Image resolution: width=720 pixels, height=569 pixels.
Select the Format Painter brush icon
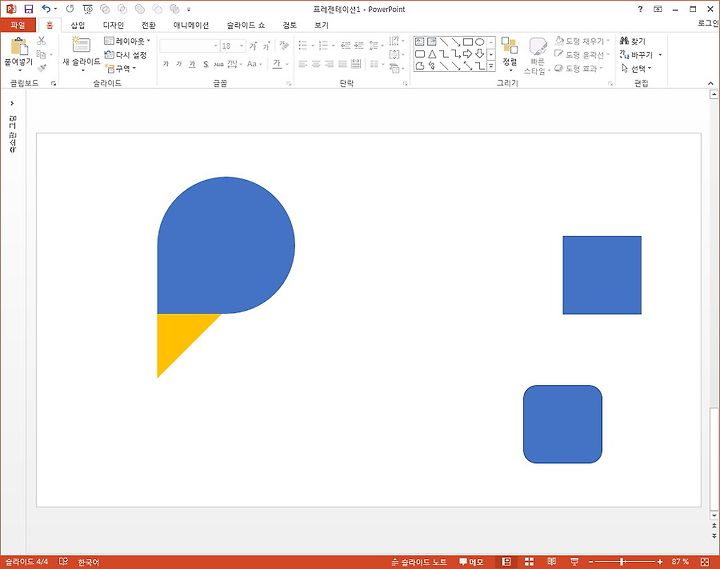[x=42, y=68]
